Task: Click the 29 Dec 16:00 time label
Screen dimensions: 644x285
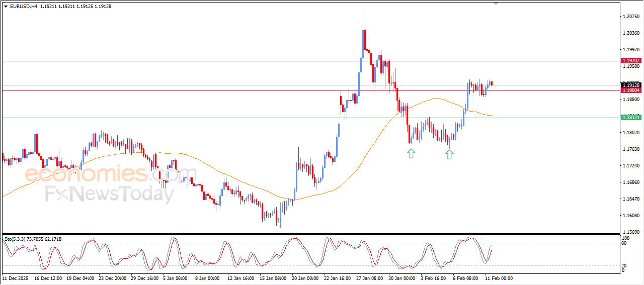Action: 145,278
